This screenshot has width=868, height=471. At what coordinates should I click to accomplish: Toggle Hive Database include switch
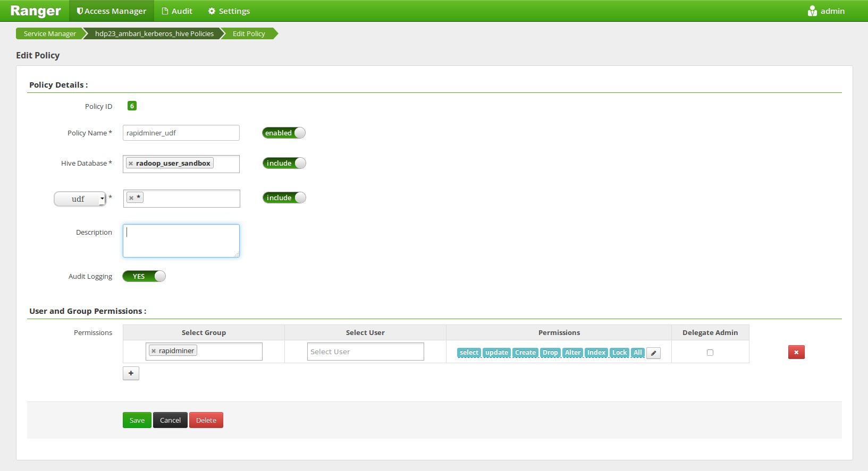tap(284, 163)
